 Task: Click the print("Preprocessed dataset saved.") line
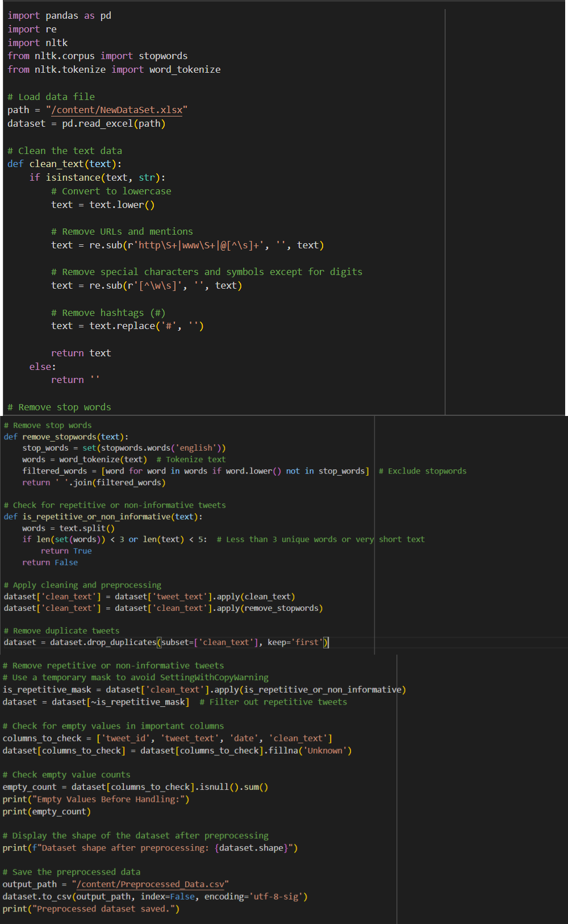tap(91, 909)
